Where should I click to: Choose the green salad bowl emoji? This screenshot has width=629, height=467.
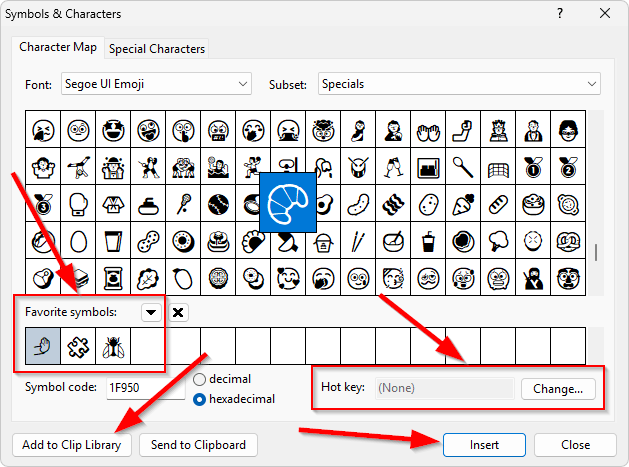tap(533, 203)
